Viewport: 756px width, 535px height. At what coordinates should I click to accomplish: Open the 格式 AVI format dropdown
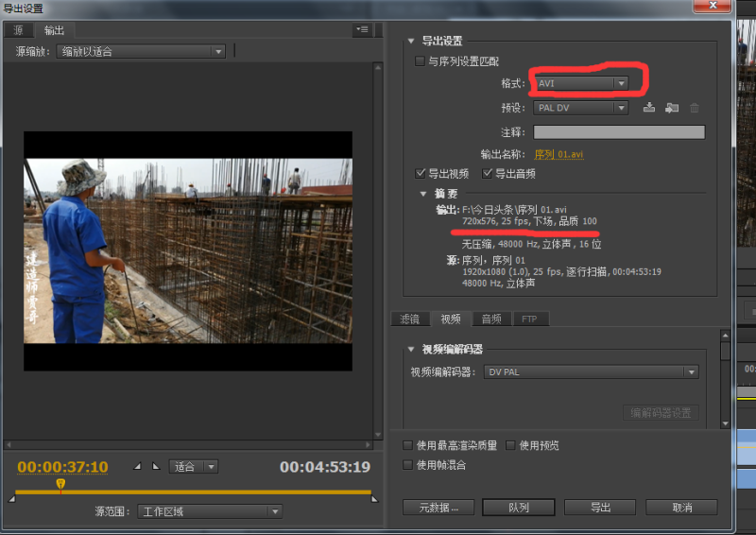click(580, 83)
